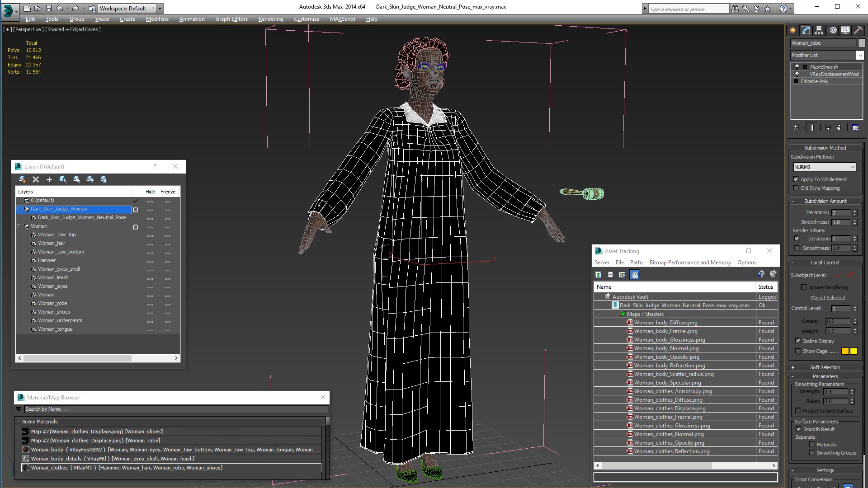Enable Project to Limit Surface checkbox
Viewport: 868px width, 488px height.
798,411
